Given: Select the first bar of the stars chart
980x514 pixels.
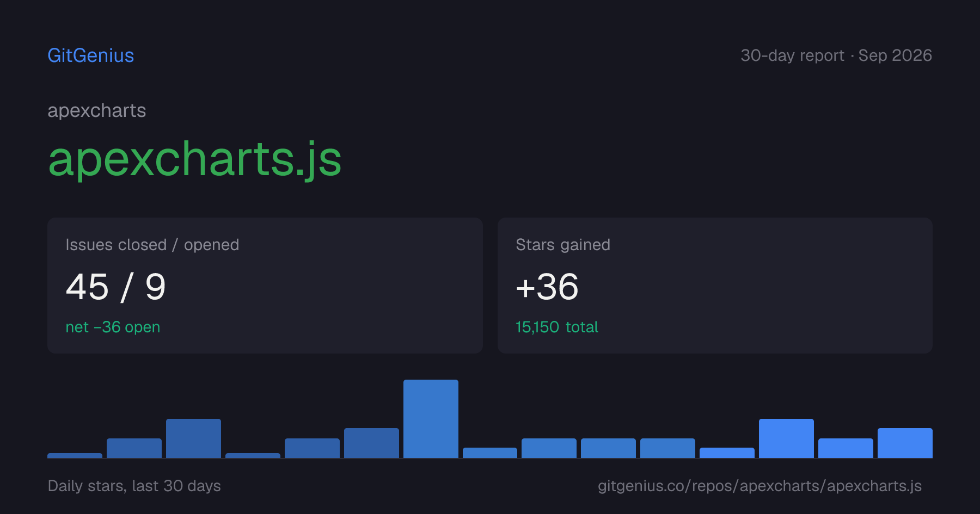Looking at the screenshot, I should tap(75, 455).
